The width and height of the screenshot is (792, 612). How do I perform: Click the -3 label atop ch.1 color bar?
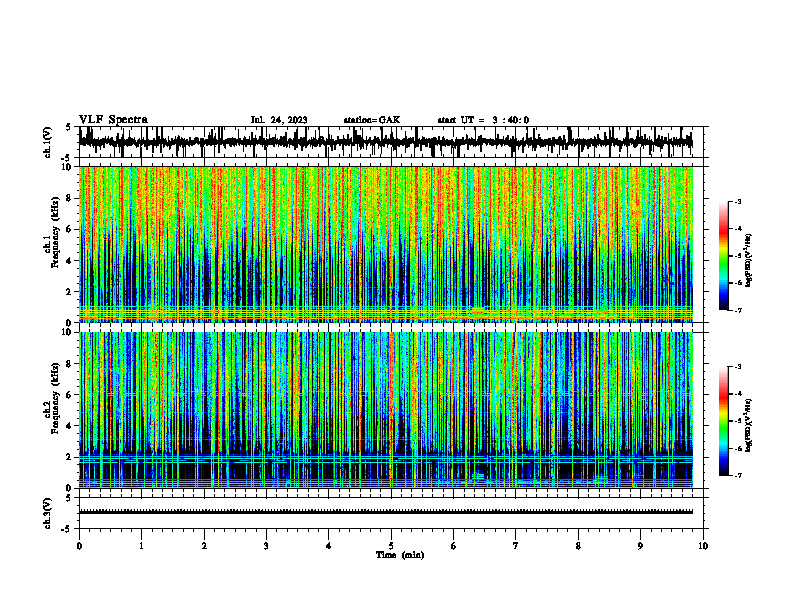click(x=737, y=201)
